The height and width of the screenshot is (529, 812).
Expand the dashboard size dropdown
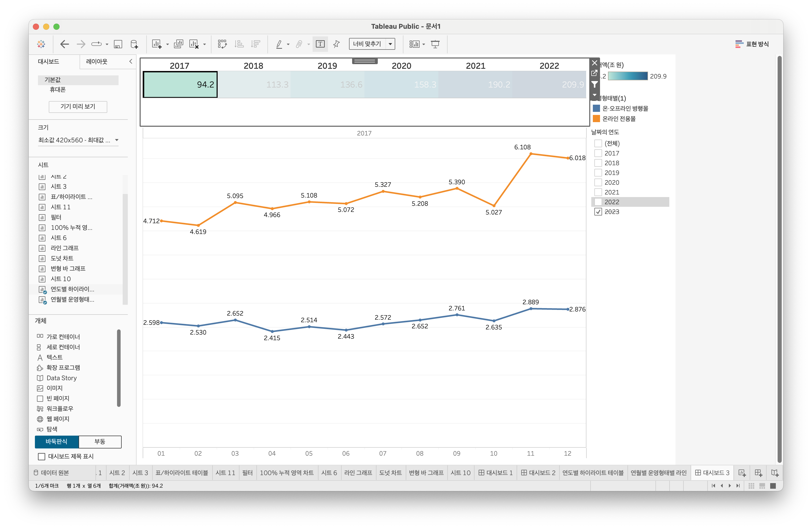pyautogui.click(x=117, y=140)
